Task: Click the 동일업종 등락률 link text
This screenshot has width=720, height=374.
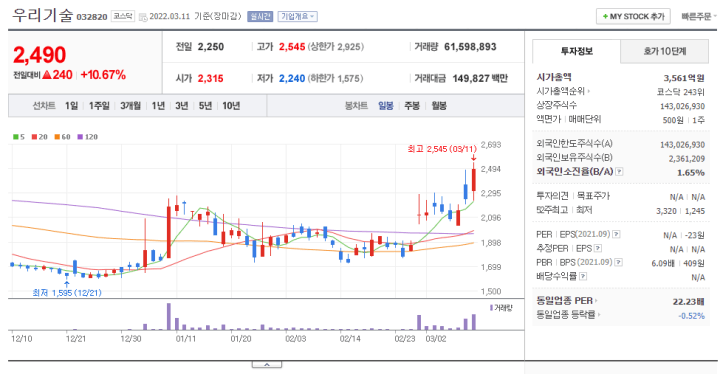Action: click(566, 315)
